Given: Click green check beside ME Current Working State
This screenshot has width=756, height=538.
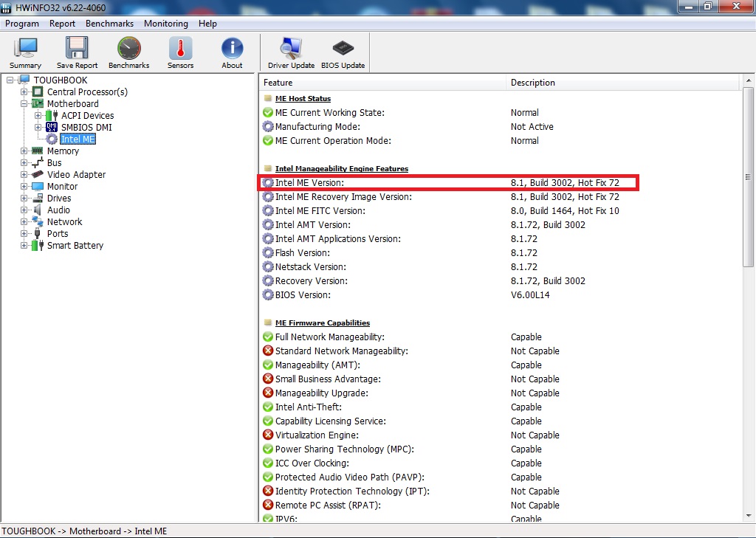Looking at the screenshot, I should [268, 112].
